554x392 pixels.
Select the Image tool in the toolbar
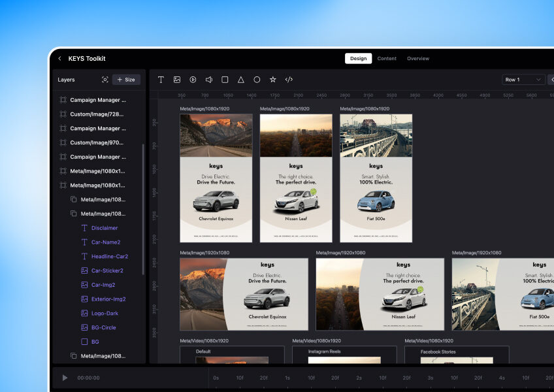coord(177,80)
